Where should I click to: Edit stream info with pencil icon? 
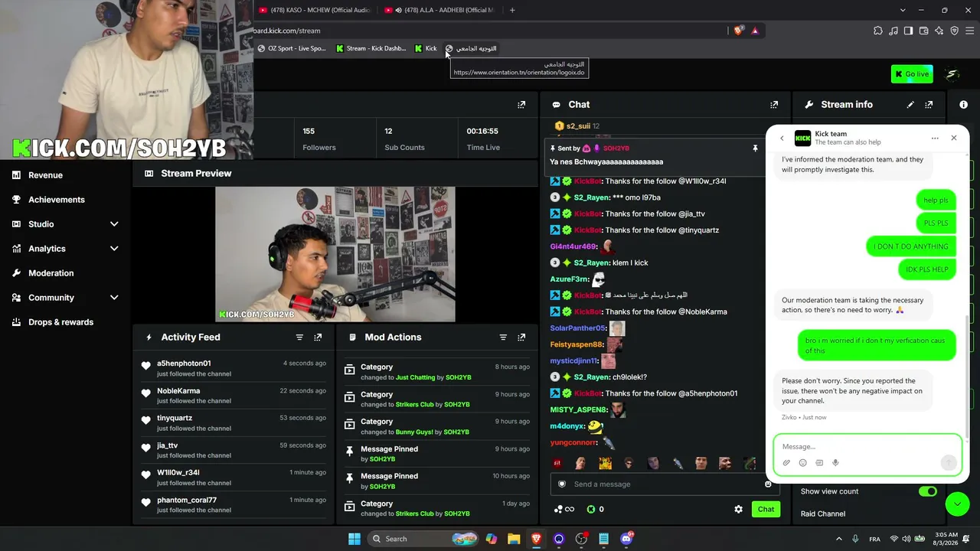point(910,105)
